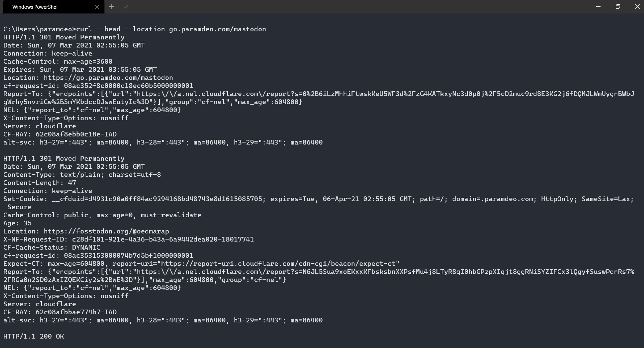Click the X-NF-Request-ID header line
The width and height of the screenshot is (644, 348).
coord(129,240)
